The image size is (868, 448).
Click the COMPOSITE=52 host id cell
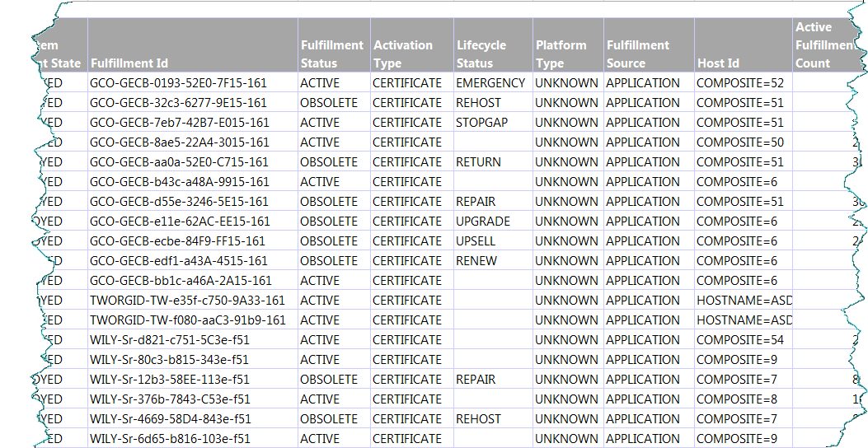[739, 83]
